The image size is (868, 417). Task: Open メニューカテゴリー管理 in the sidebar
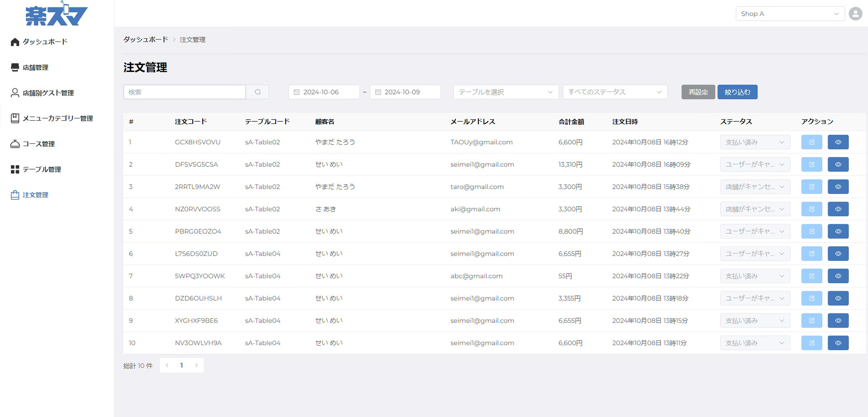point(57,118)
